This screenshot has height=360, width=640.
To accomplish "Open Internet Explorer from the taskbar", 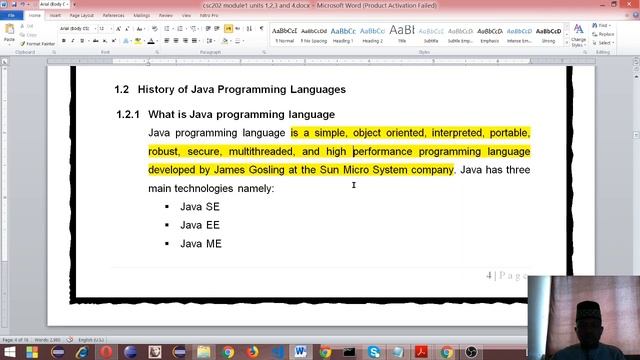I will (82, 351).
